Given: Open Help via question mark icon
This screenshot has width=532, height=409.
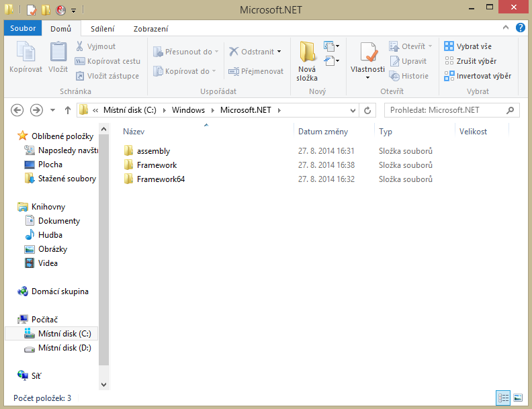Looking at the screenshot, I should click(520, 28).
